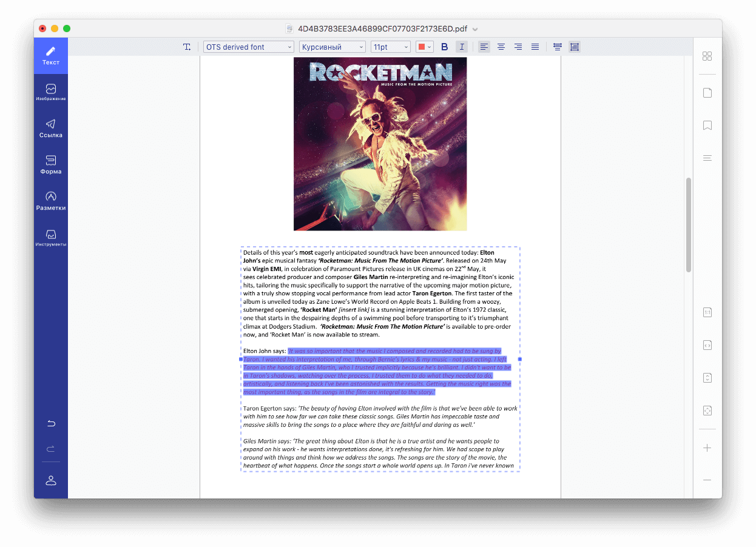
Task: Set zoom to actual size 1:1
Action: pyautogui.click(x=707, y=312)
